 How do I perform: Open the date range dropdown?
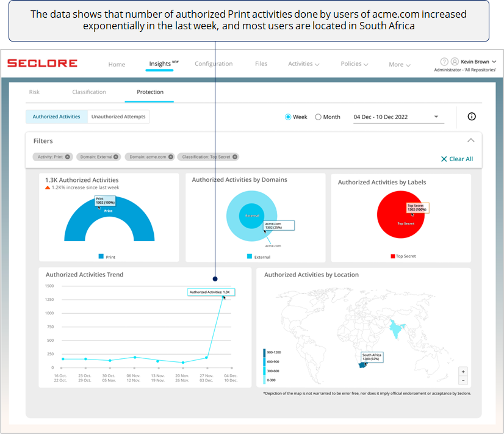[398, 117]
